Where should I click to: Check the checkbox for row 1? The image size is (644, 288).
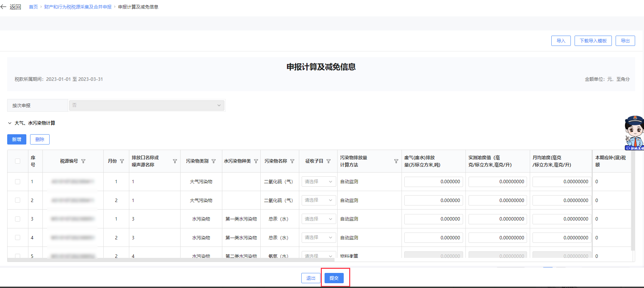[17, 182]
